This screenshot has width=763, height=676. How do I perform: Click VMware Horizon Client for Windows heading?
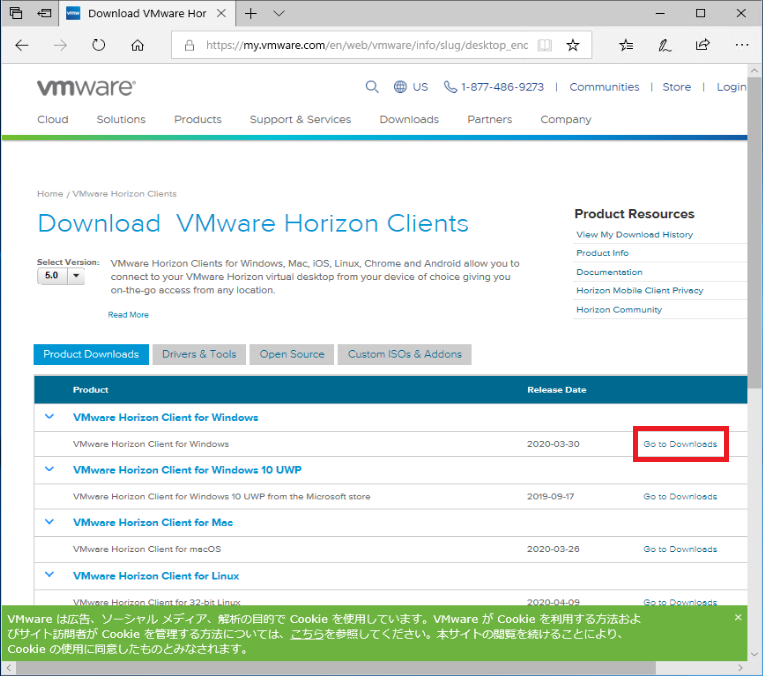pyautogui.click(x=165, y=418)
